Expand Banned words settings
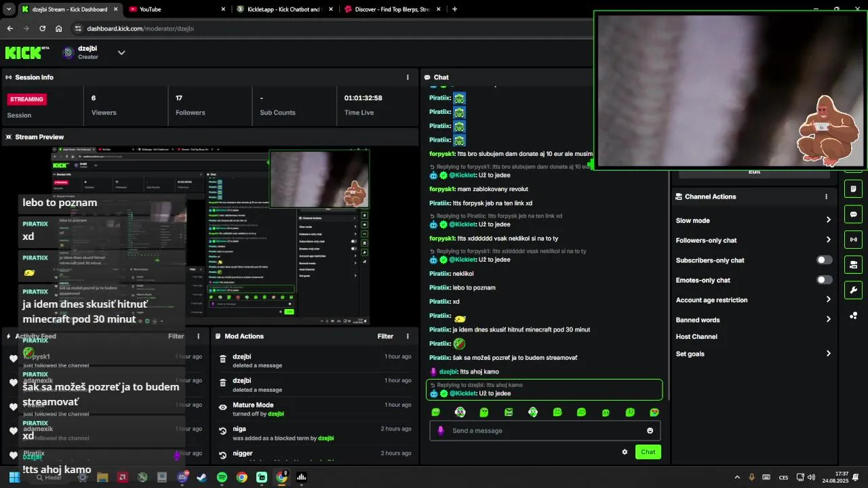 828,319
